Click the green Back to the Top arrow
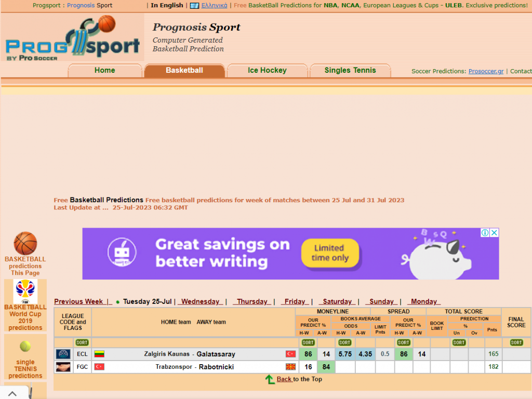 [x=270, y=379]
